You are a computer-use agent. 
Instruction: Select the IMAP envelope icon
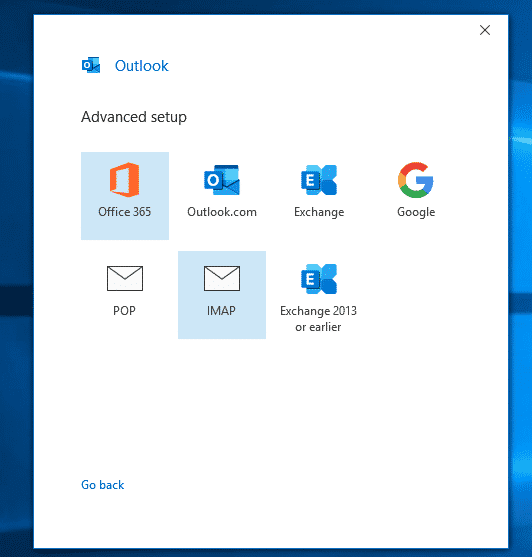point(222,278)
